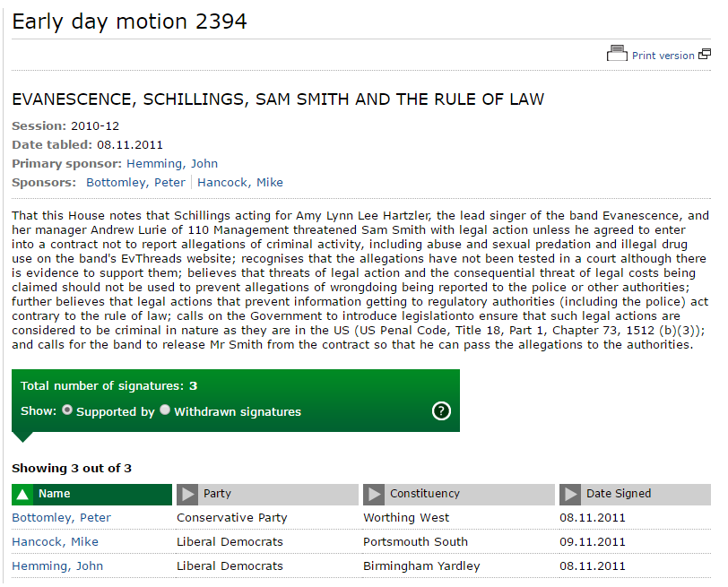This screenshot has width=728, height=587.
Task: Open sponsor Hancock, Mike link
Action: pos(240,183)
